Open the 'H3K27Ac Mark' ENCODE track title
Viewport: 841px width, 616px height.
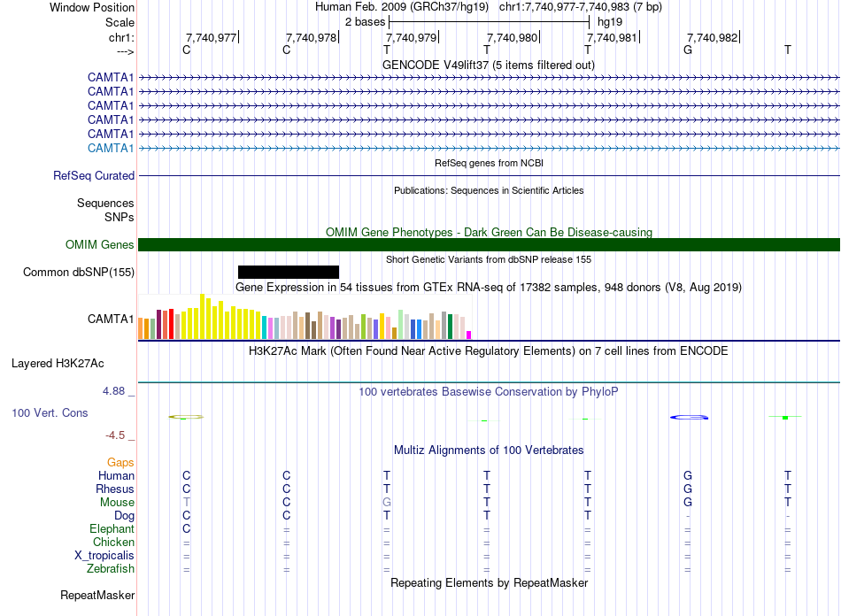coord(489,351)
